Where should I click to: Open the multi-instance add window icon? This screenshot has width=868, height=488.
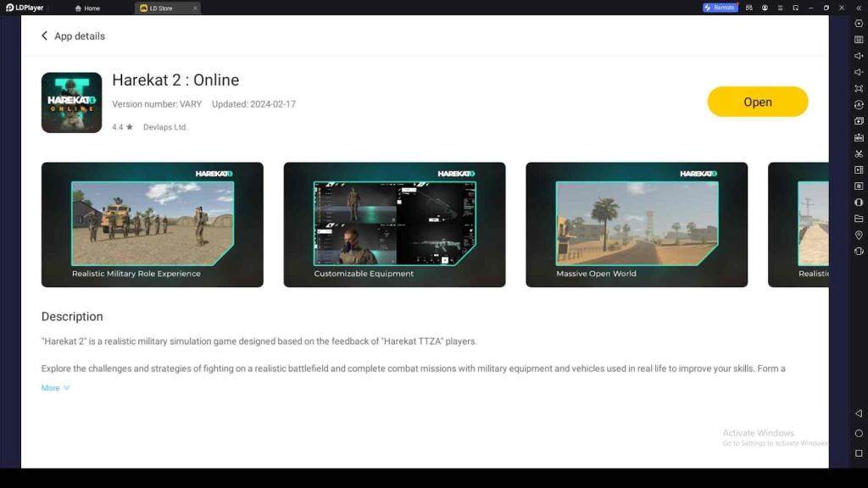pos(859,120)
